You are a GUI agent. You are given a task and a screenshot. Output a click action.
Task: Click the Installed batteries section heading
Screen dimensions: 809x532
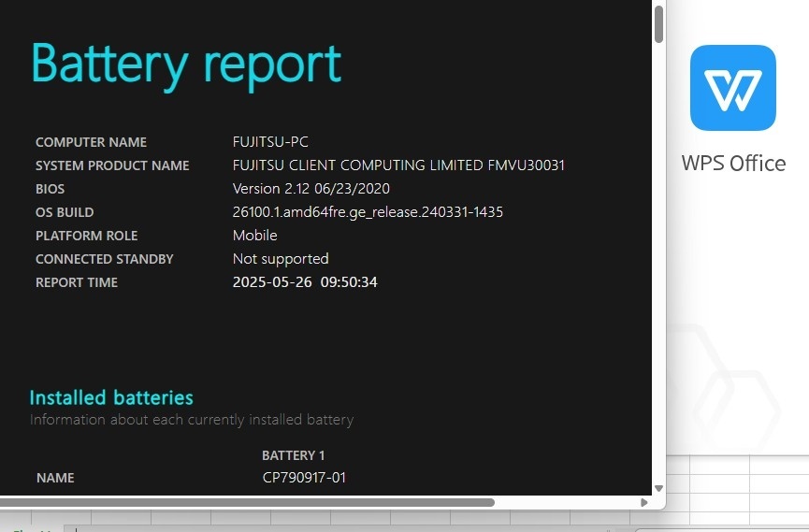(111, 397)
